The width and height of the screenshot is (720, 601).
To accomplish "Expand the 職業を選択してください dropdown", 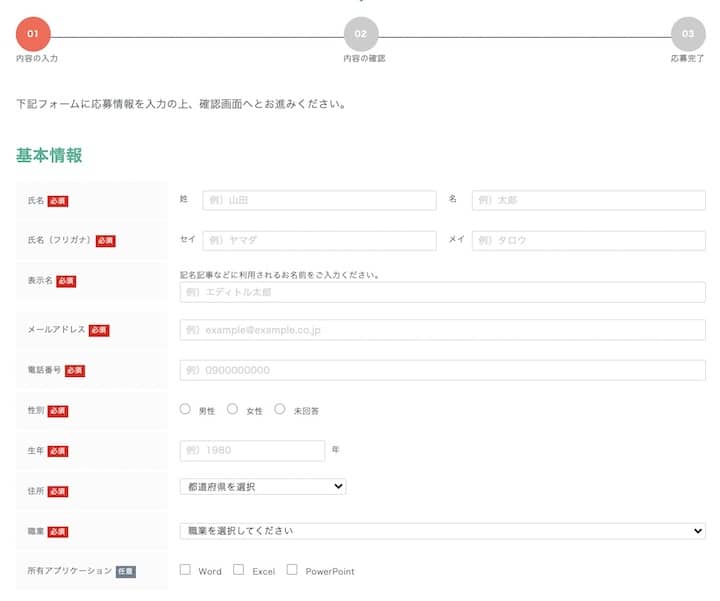I will tap(442, 531).
